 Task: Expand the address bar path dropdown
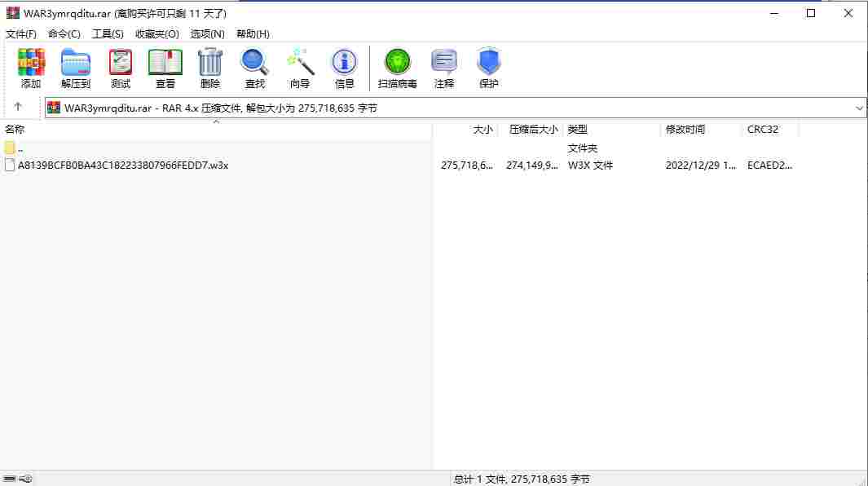coord(858,108)
